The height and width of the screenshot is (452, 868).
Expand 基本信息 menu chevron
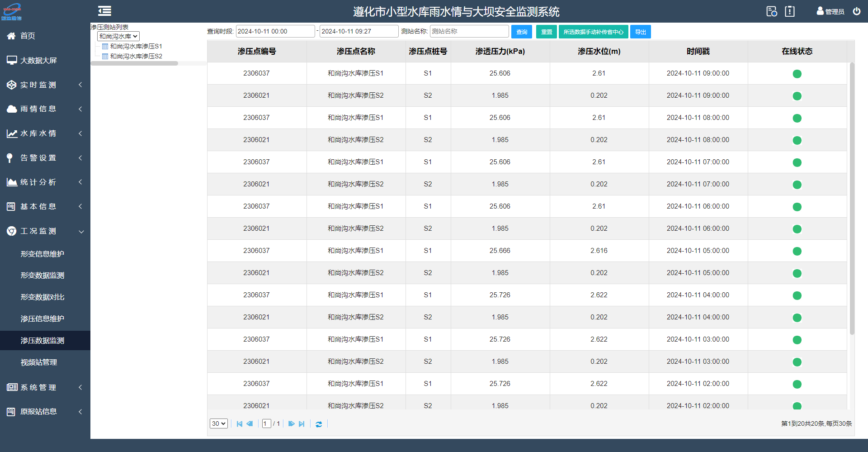click(80, 206)
